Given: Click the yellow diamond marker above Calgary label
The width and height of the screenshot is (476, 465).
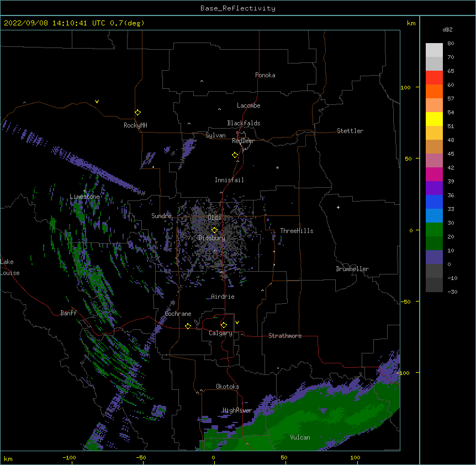Looking at the screenshot, I should pyautogui.click(x=224, y=325).
